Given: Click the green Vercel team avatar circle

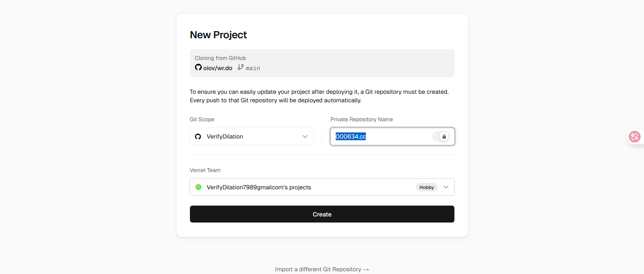Looking at the screenshot, I should tap(198, 187).
